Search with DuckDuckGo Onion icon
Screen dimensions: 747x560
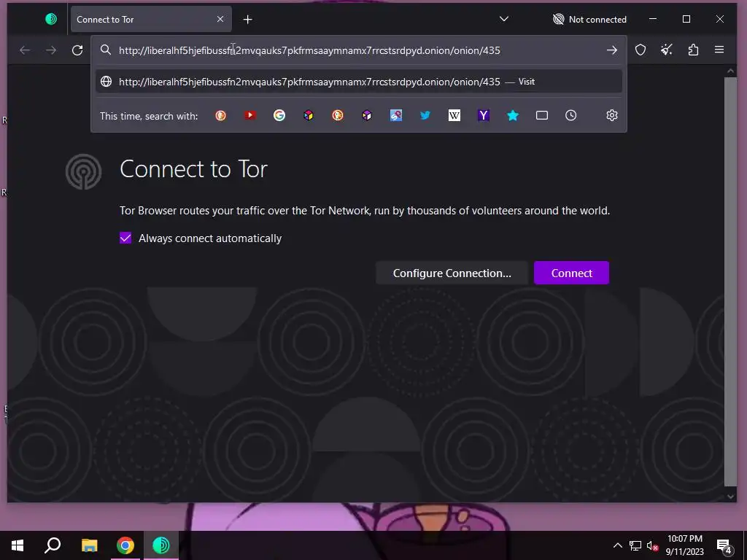(337, 115)
